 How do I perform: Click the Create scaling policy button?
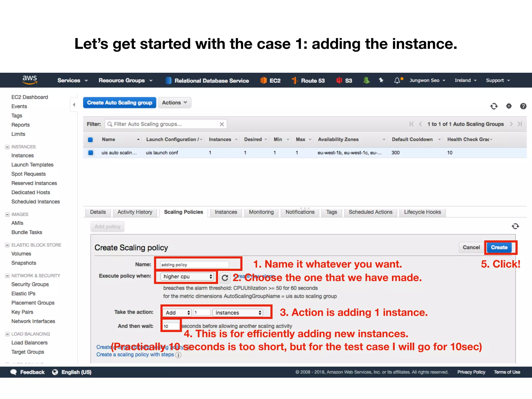499,248
